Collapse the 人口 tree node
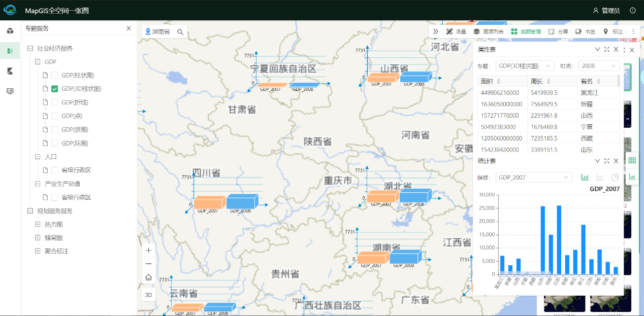 click(x=38, y=157)
